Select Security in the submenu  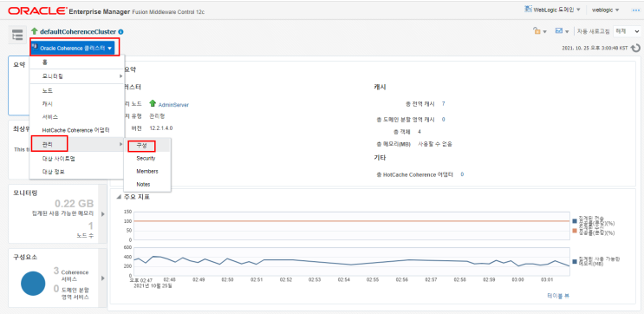click(x=146, y=158)
